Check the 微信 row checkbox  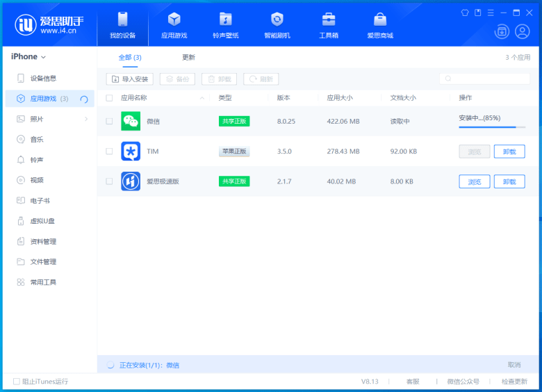click(x=109, y=121)
